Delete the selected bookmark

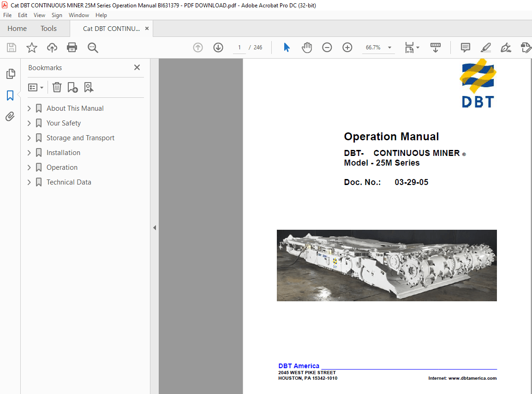click(56, 87)
